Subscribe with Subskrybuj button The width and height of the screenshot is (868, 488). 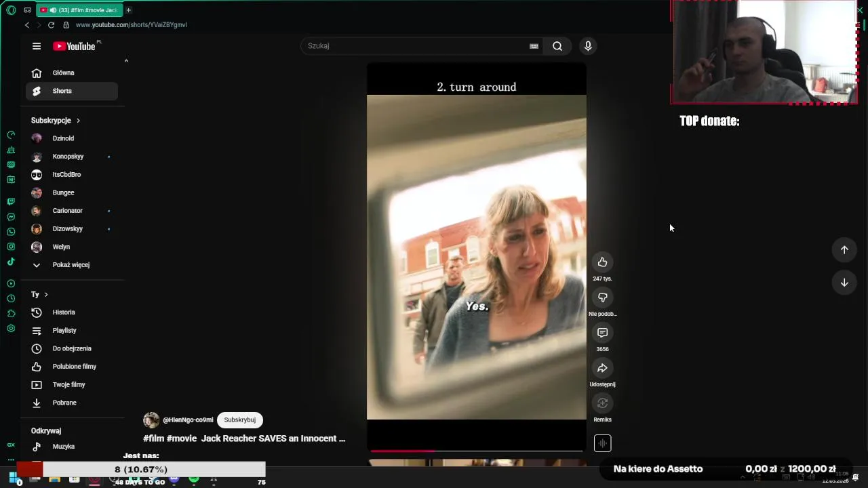pyautogui.click(x=239, y=420)
